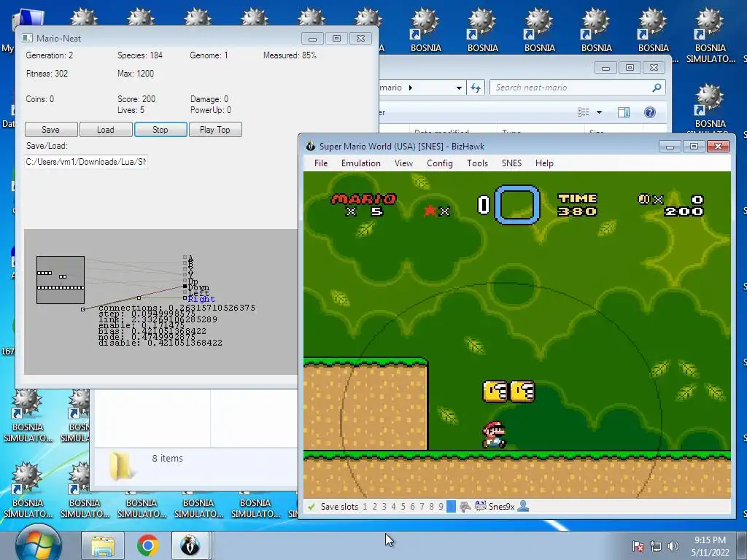Screen dimensions: 747x560
Task: Open the Windows Start menu
Action: click(x=38, y=545)
